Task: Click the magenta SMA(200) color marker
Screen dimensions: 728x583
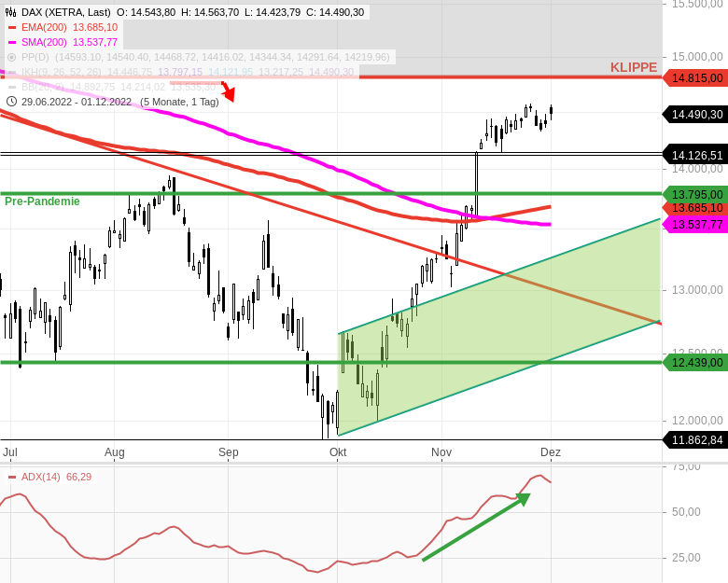Action: point(12,42)
